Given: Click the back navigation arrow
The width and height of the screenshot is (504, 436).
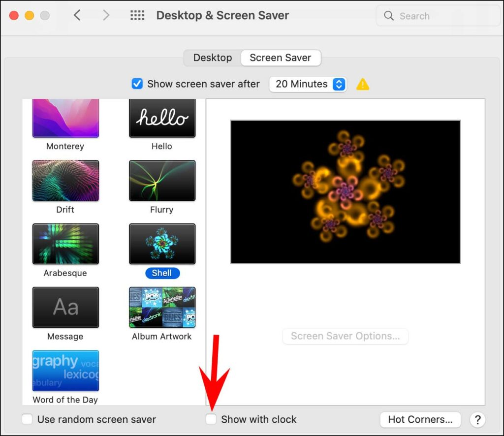Looking at the screenshot, I should pos(77,16).
